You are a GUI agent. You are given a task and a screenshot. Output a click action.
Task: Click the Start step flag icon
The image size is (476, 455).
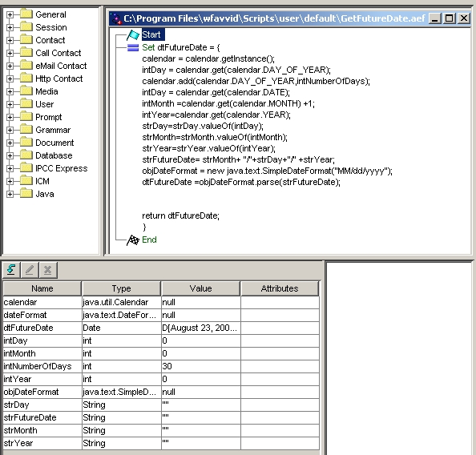point(133,35)
